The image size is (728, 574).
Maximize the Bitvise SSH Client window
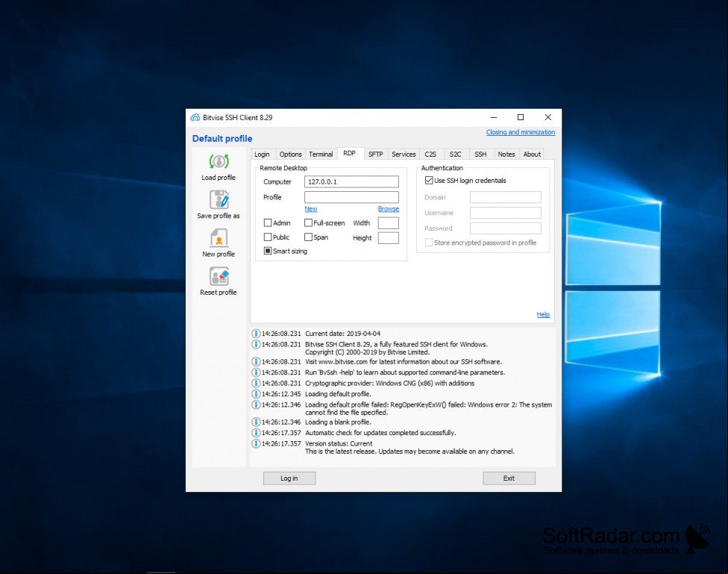point(521,118)
